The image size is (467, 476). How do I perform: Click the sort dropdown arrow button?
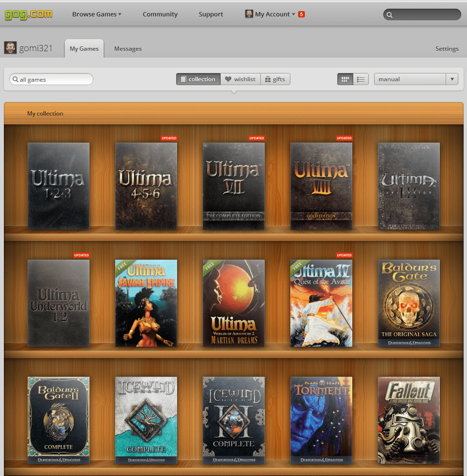[452, 79]
